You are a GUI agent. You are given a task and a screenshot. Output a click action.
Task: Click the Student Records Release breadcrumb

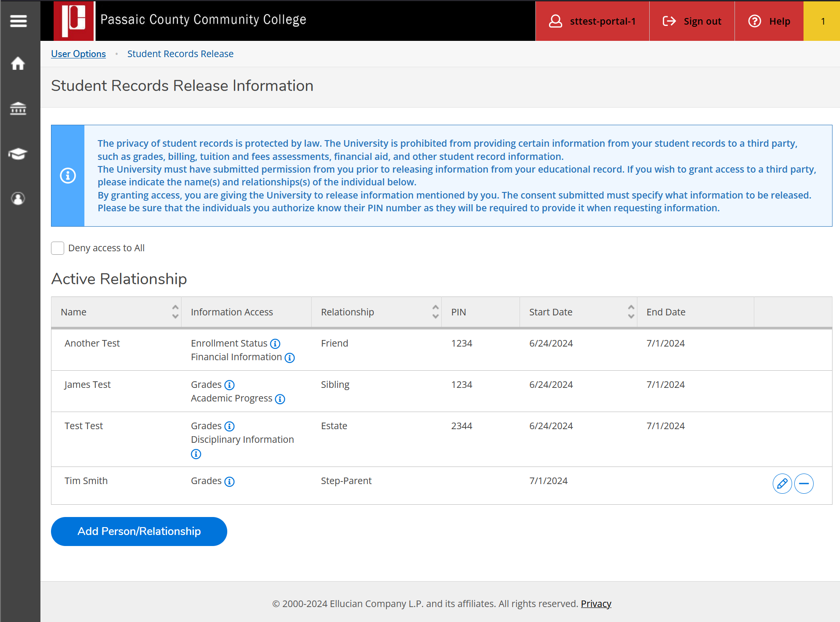point(180,54)
